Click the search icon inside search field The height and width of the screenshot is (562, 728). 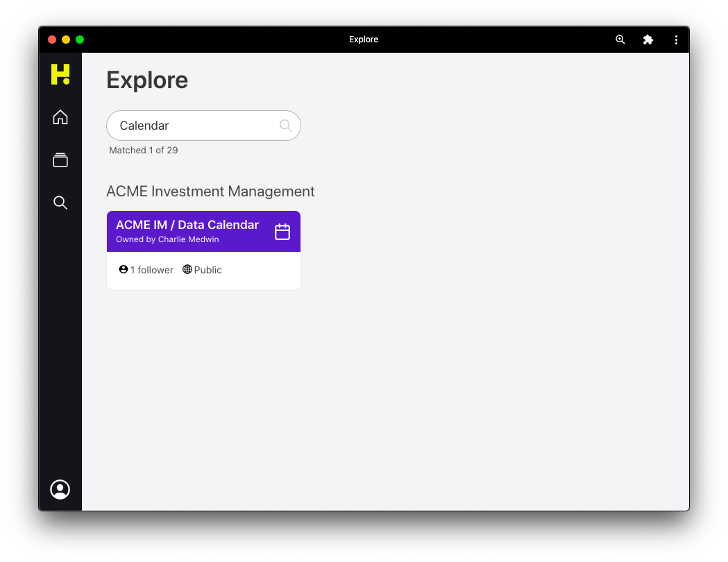point(285,126)
